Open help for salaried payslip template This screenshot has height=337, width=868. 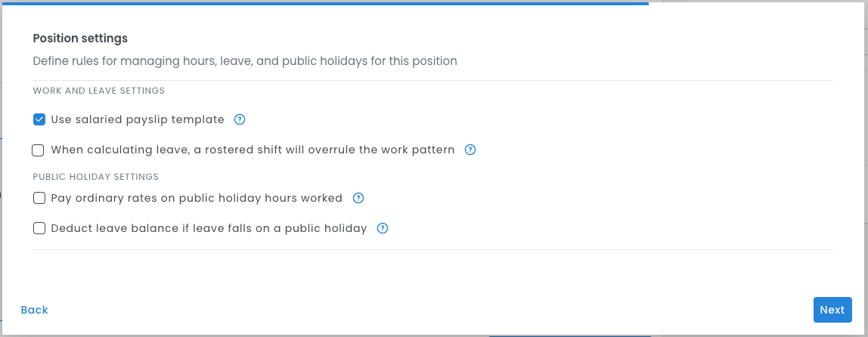(240, 119)
